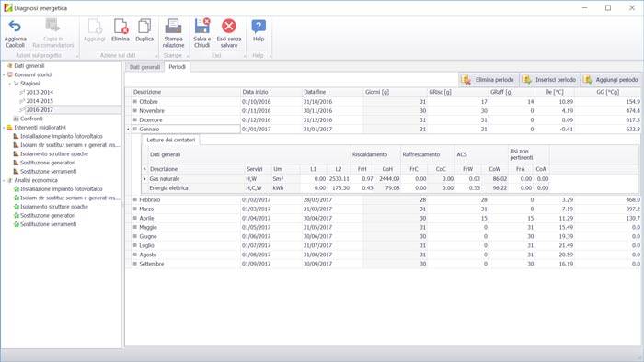The width and height of the screenshot is (644, 362).
Task: Click Stampa relazione printer icon
Action: 173,27
